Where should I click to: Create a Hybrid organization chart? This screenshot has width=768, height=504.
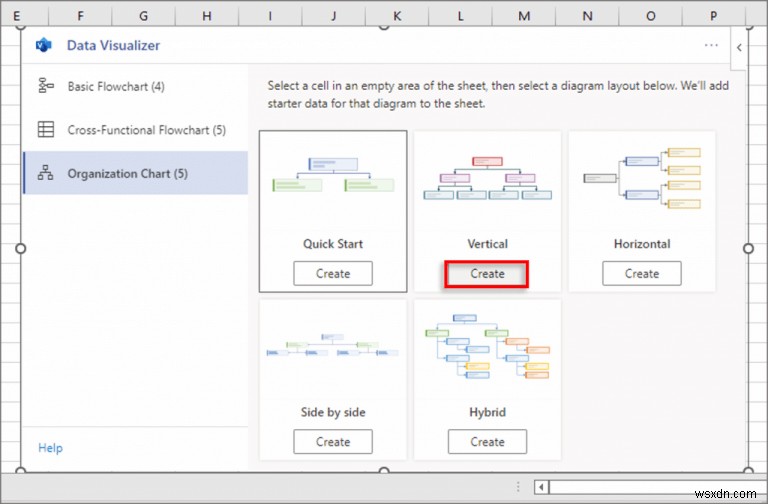pos(487,442)
